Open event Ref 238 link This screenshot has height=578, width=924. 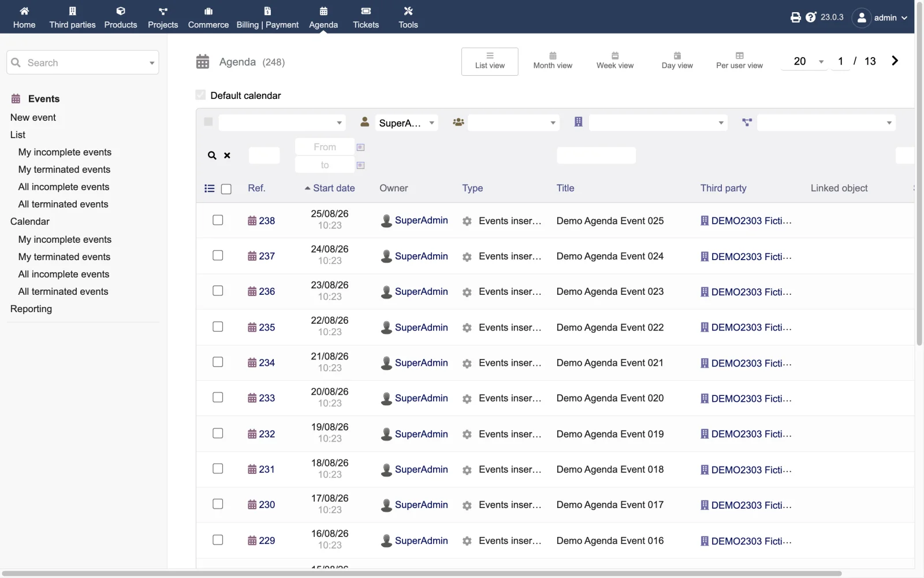pos(262,221)
